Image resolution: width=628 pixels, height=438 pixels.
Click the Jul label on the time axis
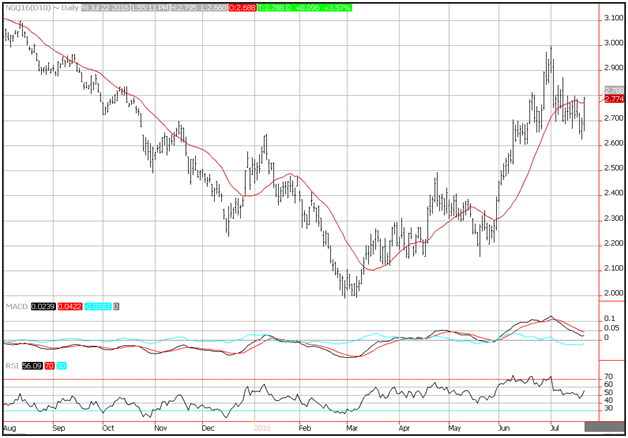[x=551, y=425]
